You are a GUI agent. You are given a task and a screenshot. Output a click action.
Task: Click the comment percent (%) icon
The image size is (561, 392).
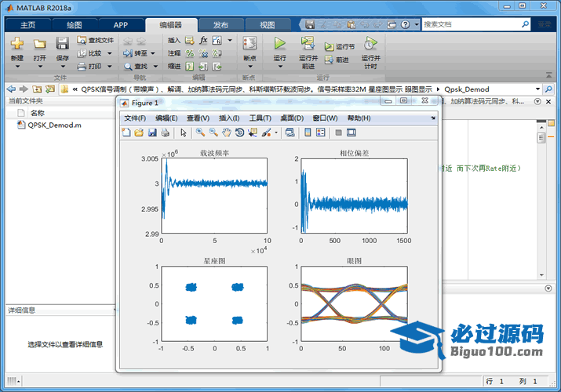(190, 53)
